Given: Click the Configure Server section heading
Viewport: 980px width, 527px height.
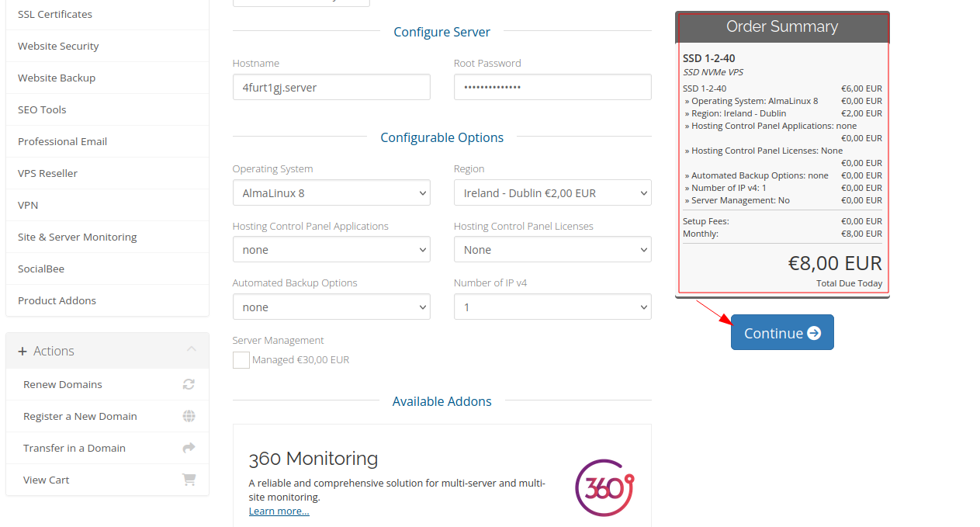Looking at the screenshot, I should pos(442,32).
